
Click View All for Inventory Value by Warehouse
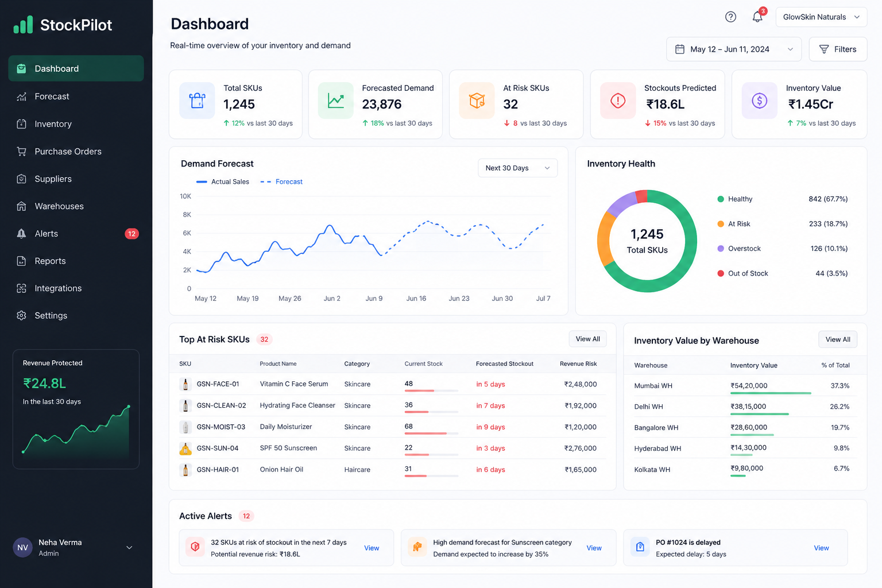coord(838,339)
